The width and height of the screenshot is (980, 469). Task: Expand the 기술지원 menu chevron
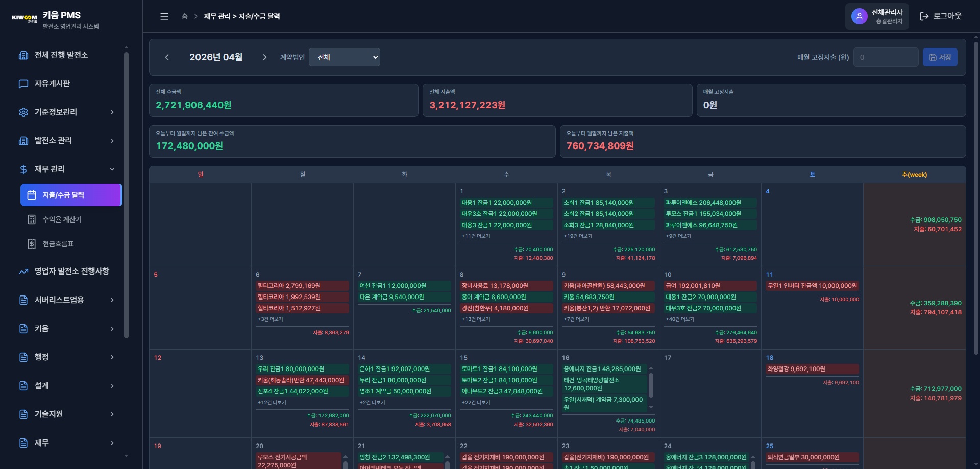[112, 414]
